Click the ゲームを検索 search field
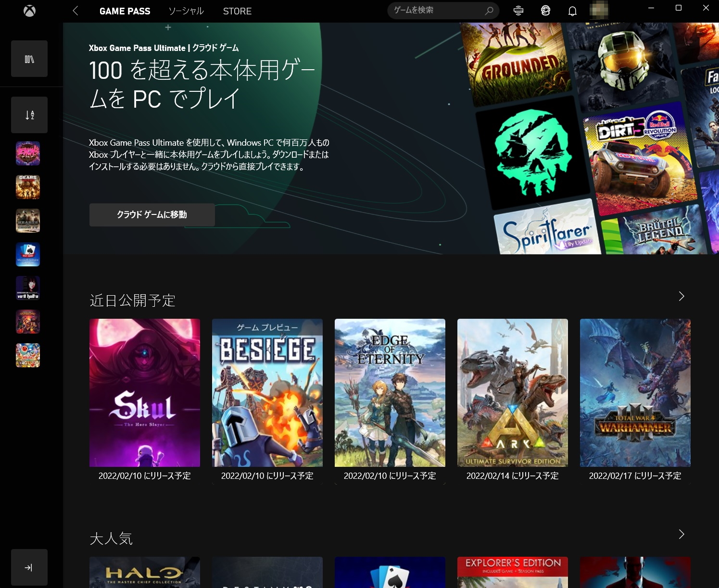Image resolution: width=719 pixels, height=588 pixels. click(x=443, y=10)
